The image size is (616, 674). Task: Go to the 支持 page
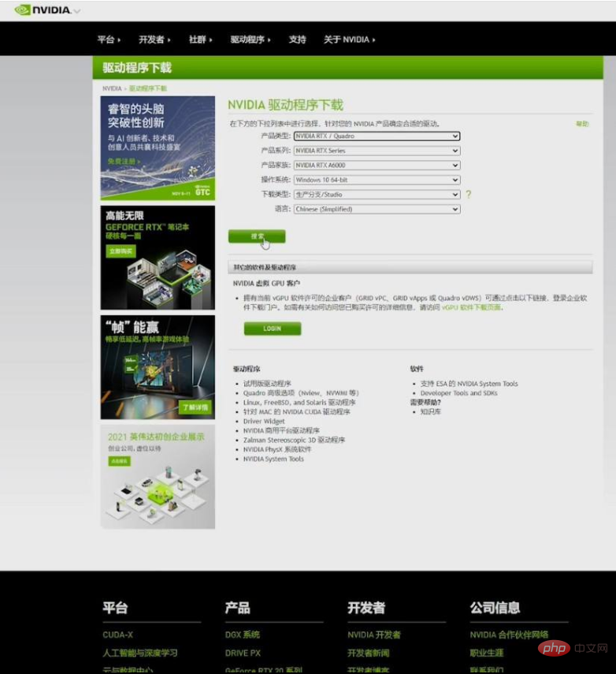click(297, 39)
